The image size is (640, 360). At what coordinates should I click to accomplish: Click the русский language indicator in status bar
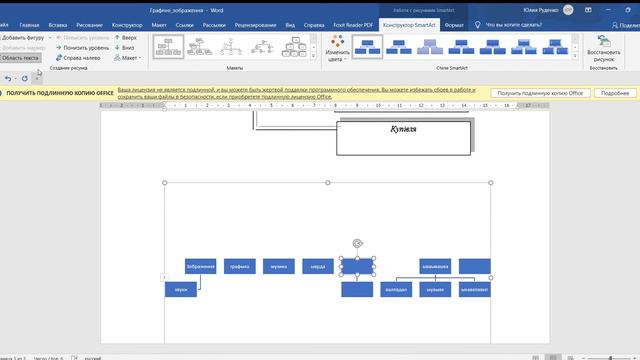pyautogui.click(x=93, y=358)
